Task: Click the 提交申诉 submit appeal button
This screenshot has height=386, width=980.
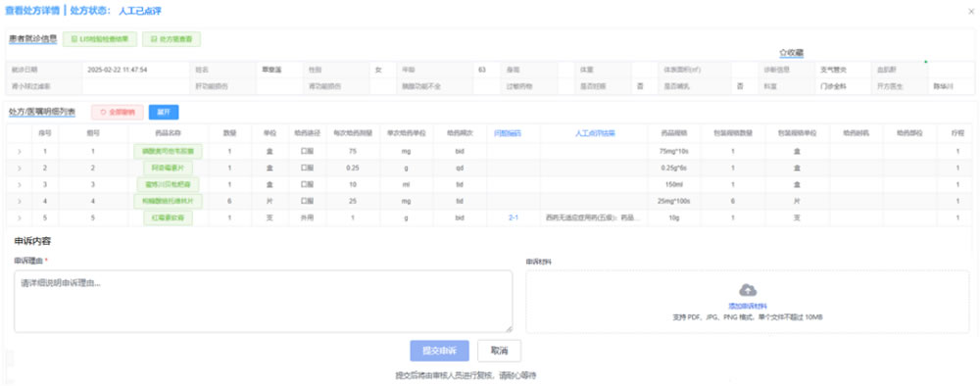Action: coord(439,351)
